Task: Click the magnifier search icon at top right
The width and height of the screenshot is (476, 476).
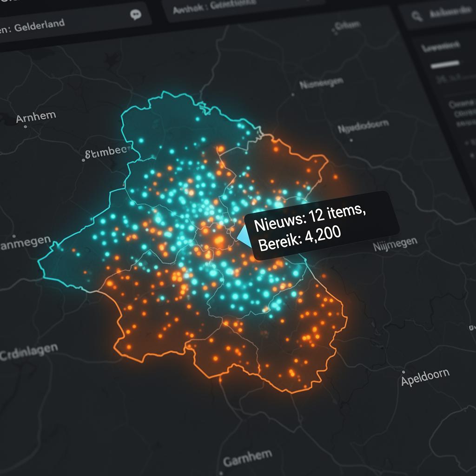Action: (x=417, y=16)
